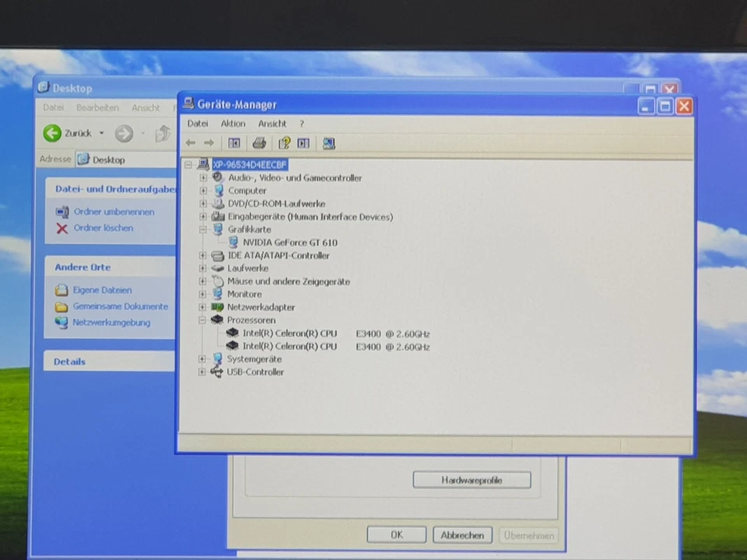The width and height of the screenshot is (747, 560).
Task: Click the Eingabegeräte category icon
Action: [x=218, y=216]
